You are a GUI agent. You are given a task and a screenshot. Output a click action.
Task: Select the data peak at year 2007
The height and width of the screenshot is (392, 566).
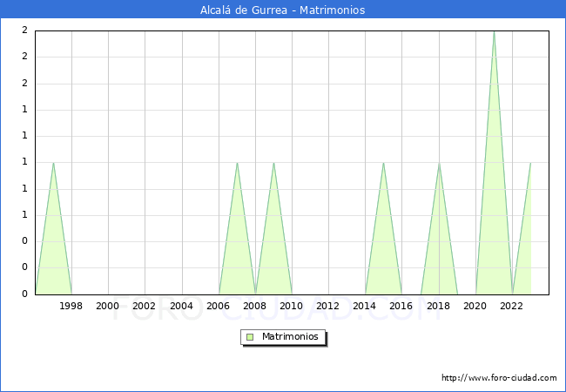point(237,163)
